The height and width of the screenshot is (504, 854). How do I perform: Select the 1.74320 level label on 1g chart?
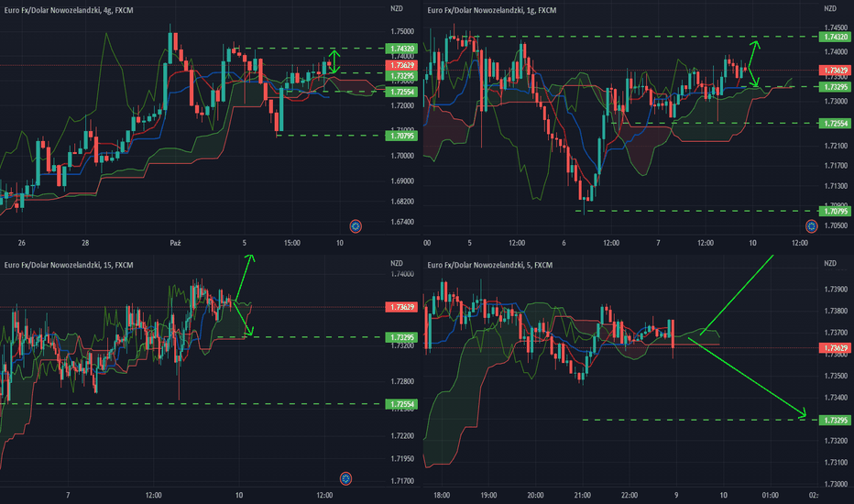point(835,37)
